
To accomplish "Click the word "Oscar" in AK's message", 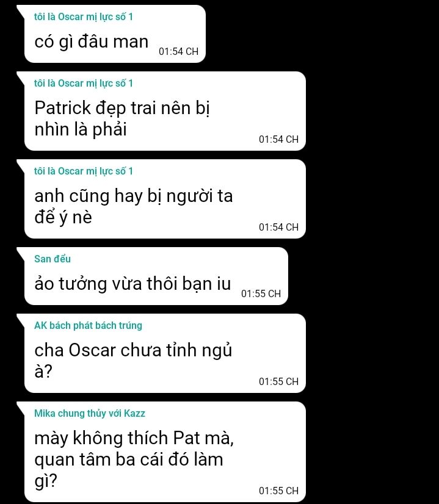I will pos(92,350).
